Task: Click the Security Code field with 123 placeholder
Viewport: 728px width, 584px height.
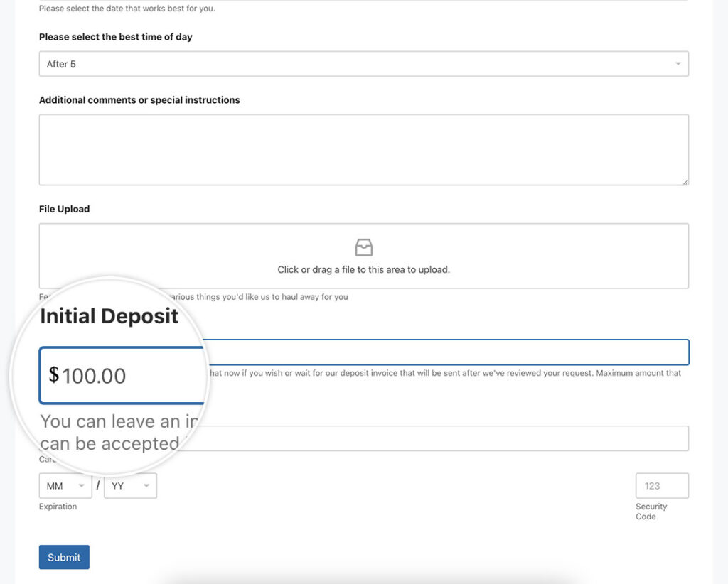Action: [661, 485]
